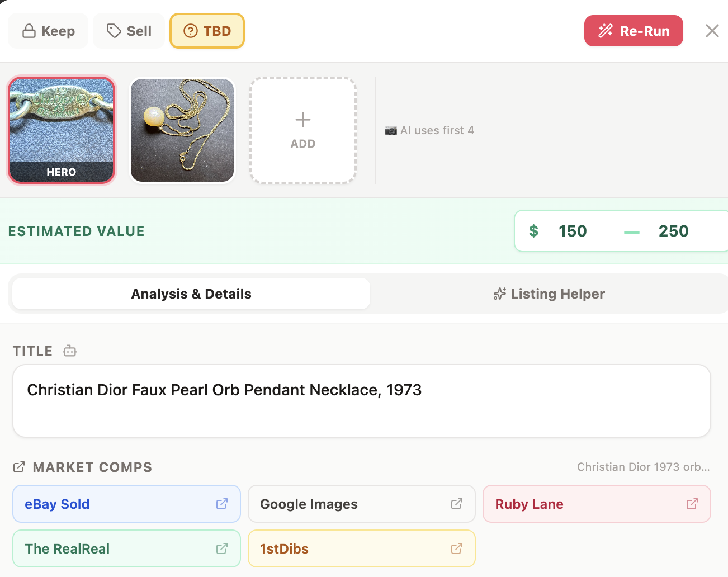Switch to Analysis & Details tab

[191, 294]
